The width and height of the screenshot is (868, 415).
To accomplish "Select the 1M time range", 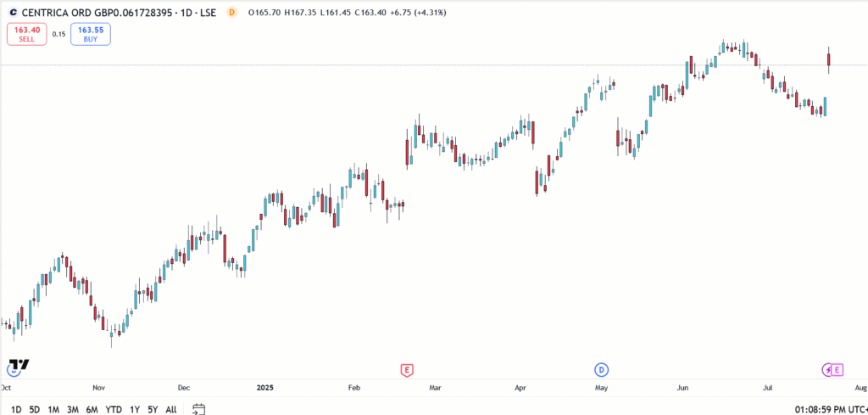I will [53, 409].
